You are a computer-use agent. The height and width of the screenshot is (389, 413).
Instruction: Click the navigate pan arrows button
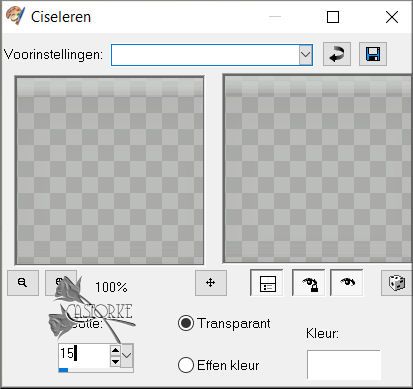pos(211,283)
